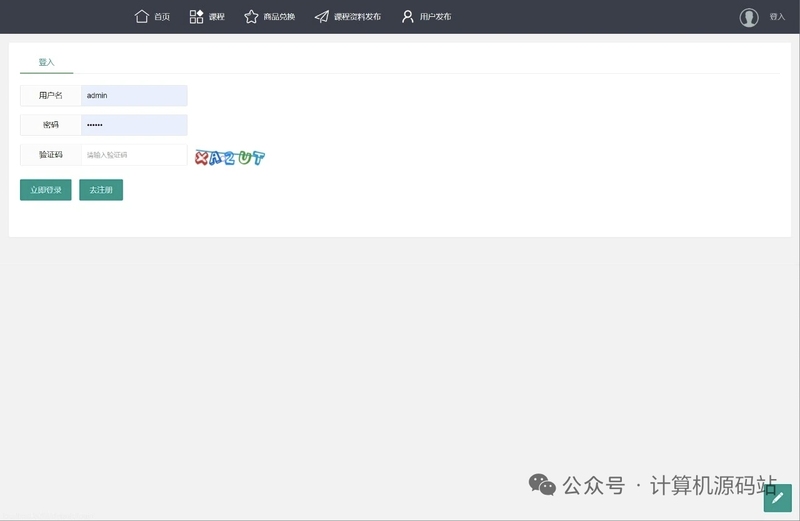Select the 用户发布 menu label

(435, 17)
